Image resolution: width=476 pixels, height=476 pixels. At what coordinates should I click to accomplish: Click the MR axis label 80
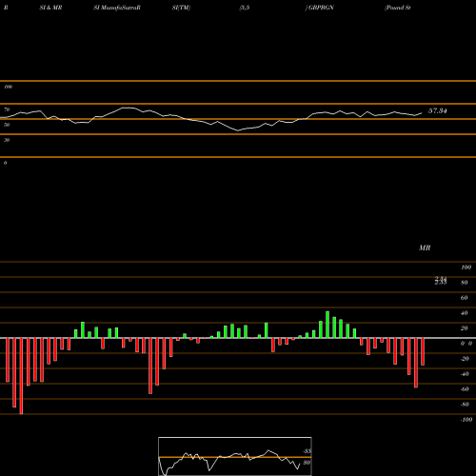[465, 283]
